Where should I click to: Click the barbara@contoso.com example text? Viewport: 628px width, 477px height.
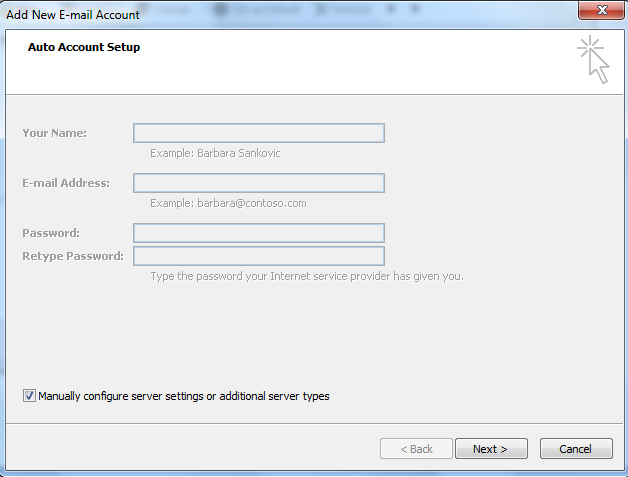pyautogui.click(x=228, y=203)
